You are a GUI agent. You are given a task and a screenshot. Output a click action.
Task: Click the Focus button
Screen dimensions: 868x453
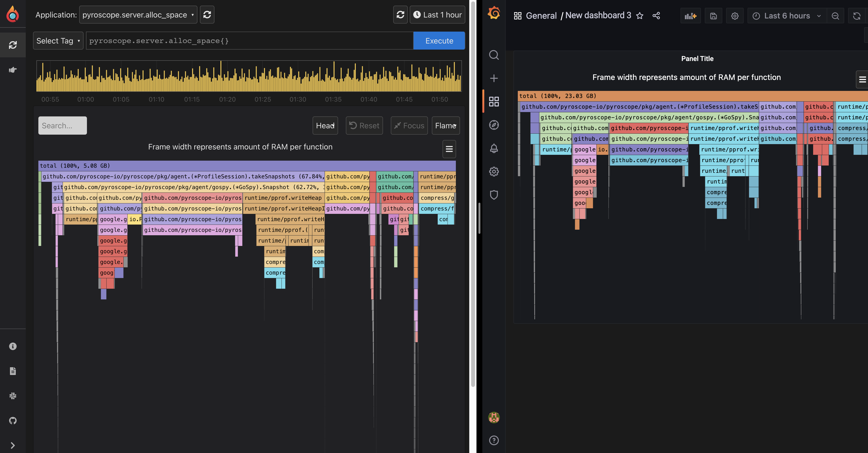pos(409,125)
